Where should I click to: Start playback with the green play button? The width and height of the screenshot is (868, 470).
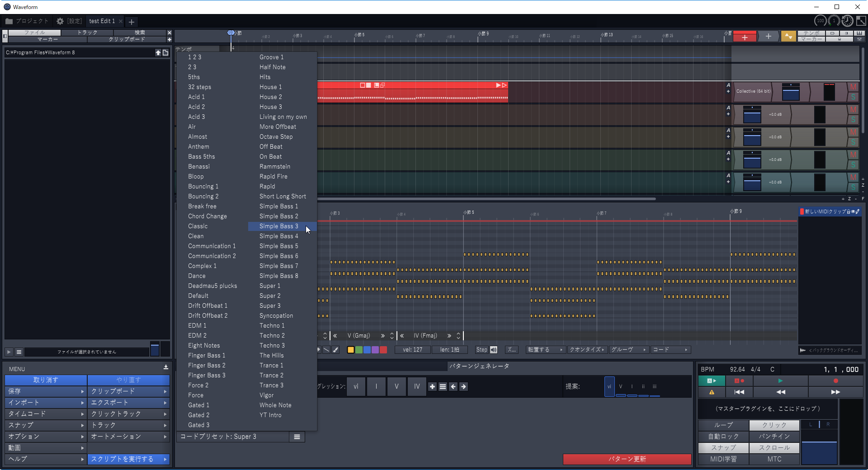tap(780, 381)
